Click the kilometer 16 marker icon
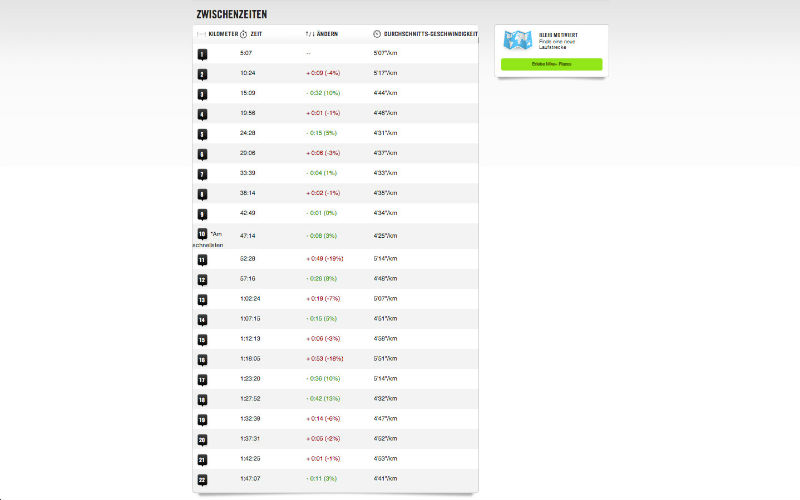 [202, 360]
